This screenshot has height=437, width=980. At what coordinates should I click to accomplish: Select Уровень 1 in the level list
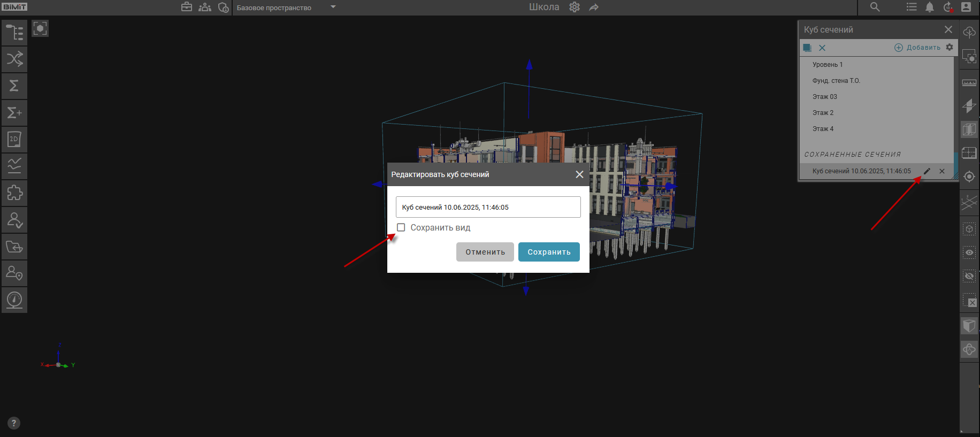point(827,65)
